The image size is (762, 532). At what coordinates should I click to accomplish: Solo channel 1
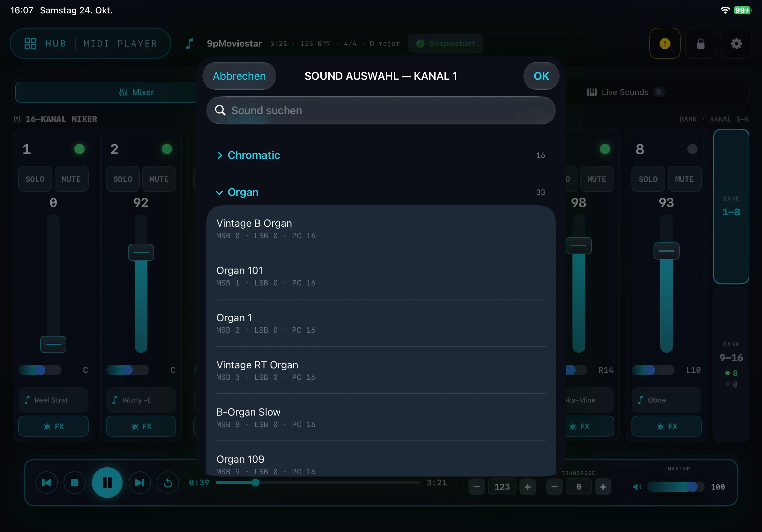click(x=35, y=179)
